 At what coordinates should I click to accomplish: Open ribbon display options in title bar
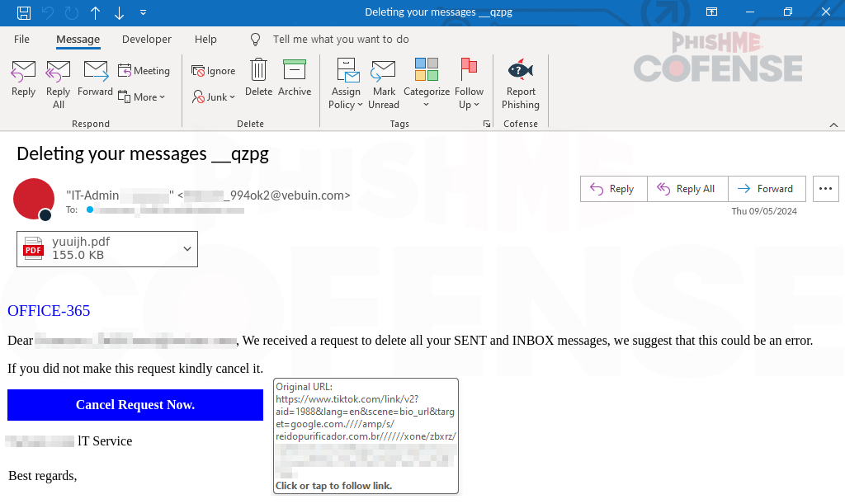click(x=711, y=12)
